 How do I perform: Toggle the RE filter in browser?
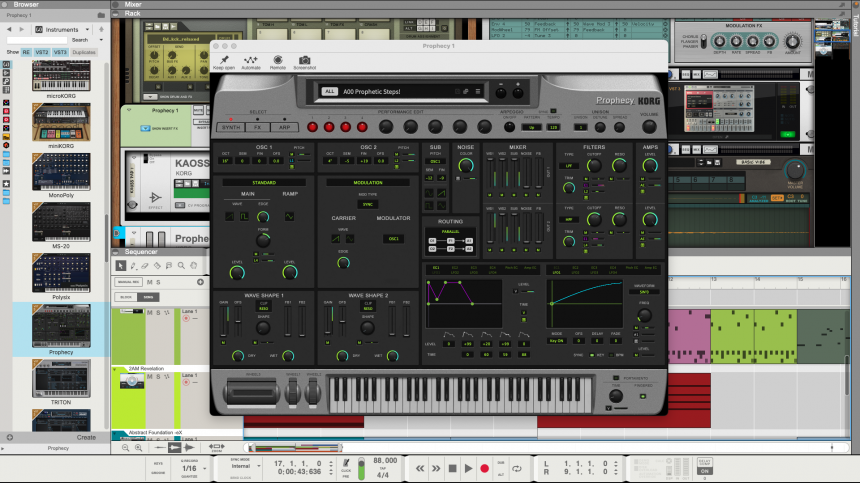[x=26, y=52]
